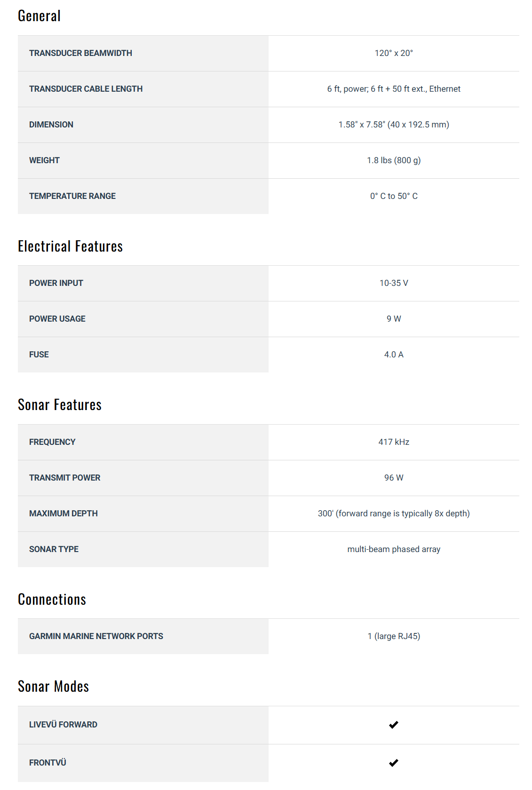The width and height of the screenshot is (532, 790).
Task: Click the LiveVü Forward checkmark icon
Action: [394, 725]
